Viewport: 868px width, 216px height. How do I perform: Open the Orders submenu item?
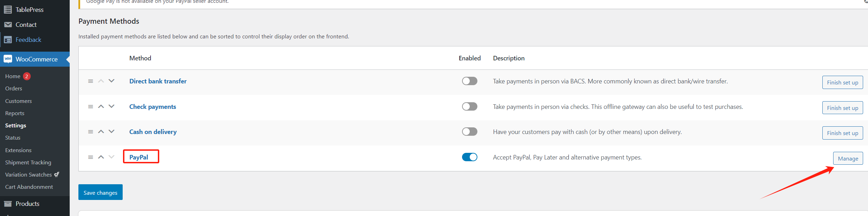tap(14, 89)
